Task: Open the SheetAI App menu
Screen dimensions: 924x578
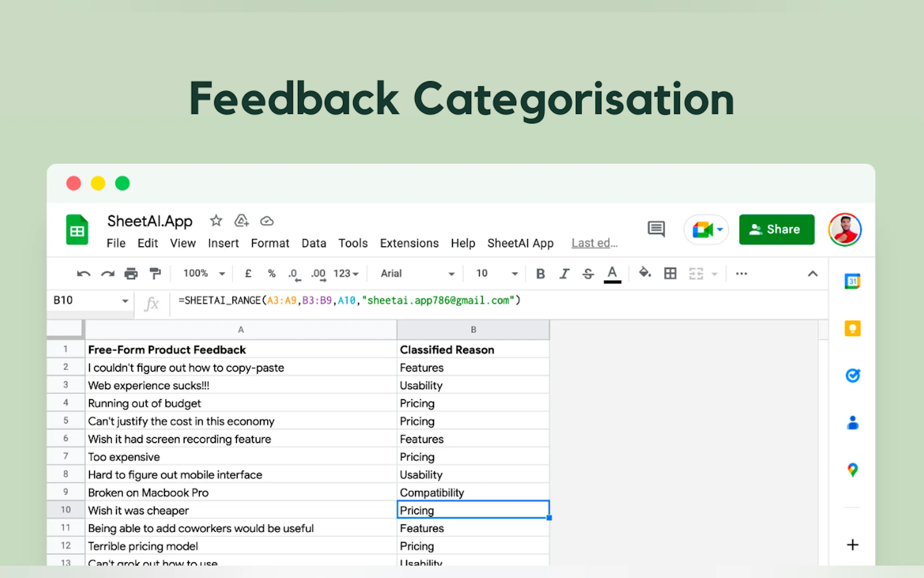Action: pos(520,244)
